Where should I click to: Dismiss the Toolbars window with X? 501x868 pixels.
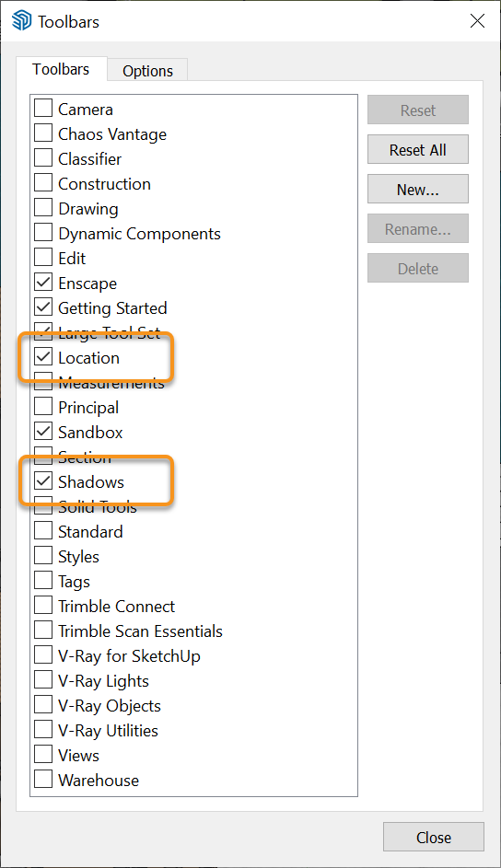click(x=477, y=21)
